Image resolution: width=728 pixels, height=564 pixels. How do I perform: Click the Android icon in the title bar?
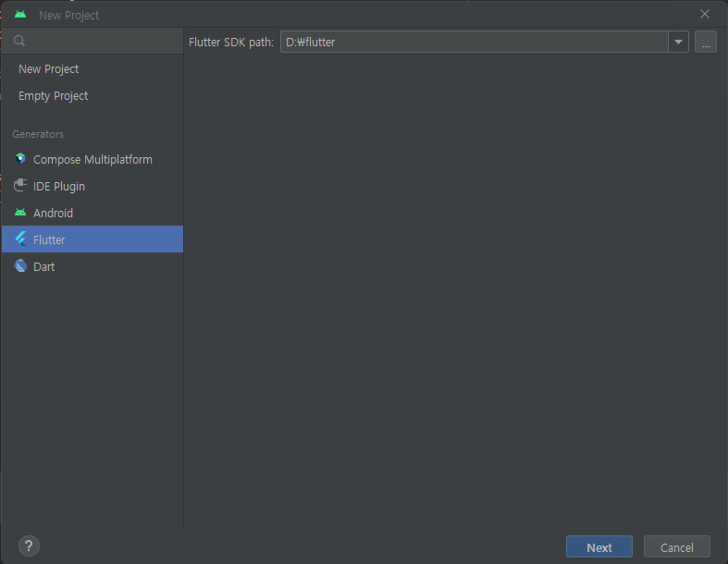click(x=20, y=15)
